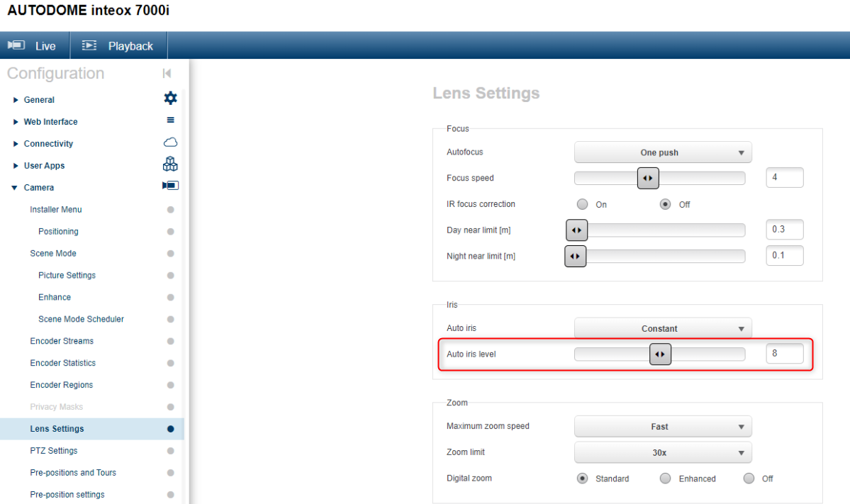Select Standard digital zoom
This screenshot has height=504, width=850.
(582, 478)
